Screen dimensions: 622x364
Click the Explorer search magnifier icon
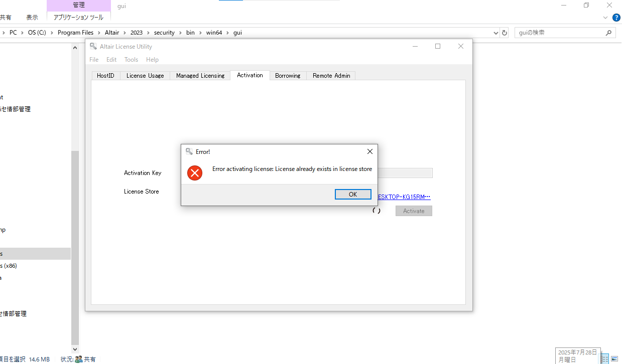[x=608, y=33]
